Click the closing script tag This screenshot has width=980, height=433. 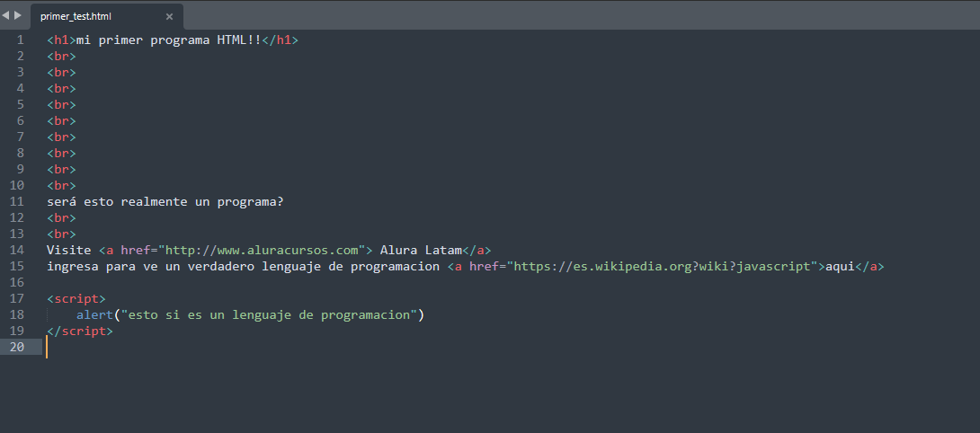[80, 331]
